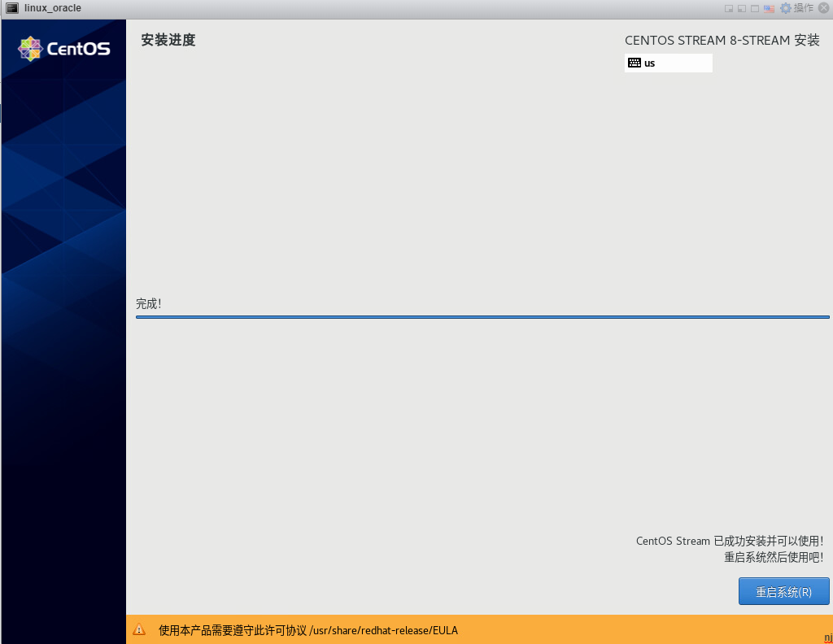Click the CENTOS STREAM 8-STREAM 安装 title
Image resolution: width=833 pixels, height=644 pixels.
tap(722, 41)
